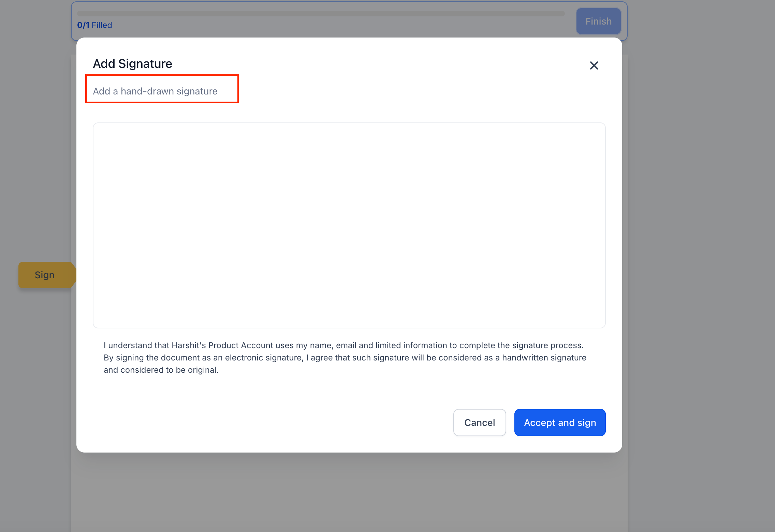Image resolution: width=775 pixels, height=532 pixels.
Task: Click the gray fill progress bar
Action: click(x=321, y=14)
